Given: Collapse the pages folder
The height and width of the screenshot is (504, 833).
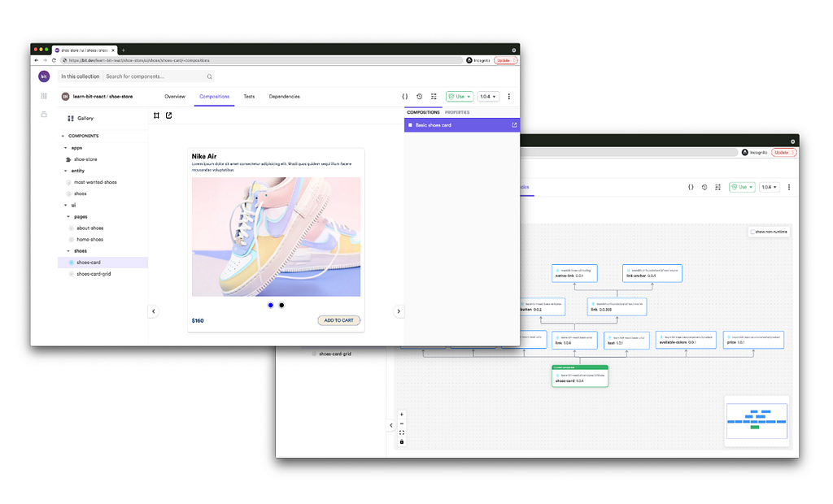Looking at the screenshot, I should (68, 217).
